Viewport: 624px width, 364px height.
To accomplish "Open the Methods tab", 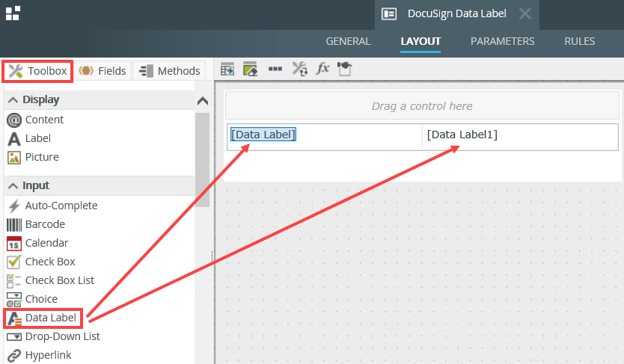I will (169, 71).
